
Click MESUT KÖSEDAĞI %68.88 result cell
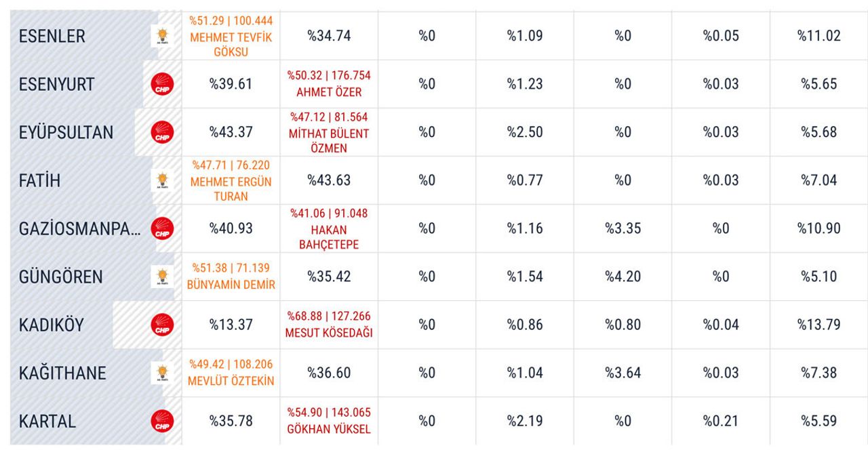(x=329, y=325)
